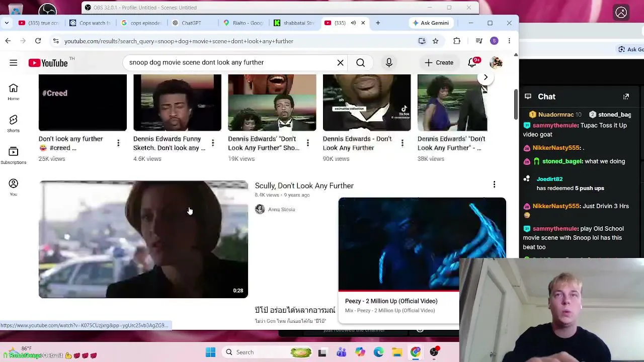This screenshot has height=362, width=644.
Task: Open Subscriptions in the YouTube sidebar
Action: click(14, 155)
